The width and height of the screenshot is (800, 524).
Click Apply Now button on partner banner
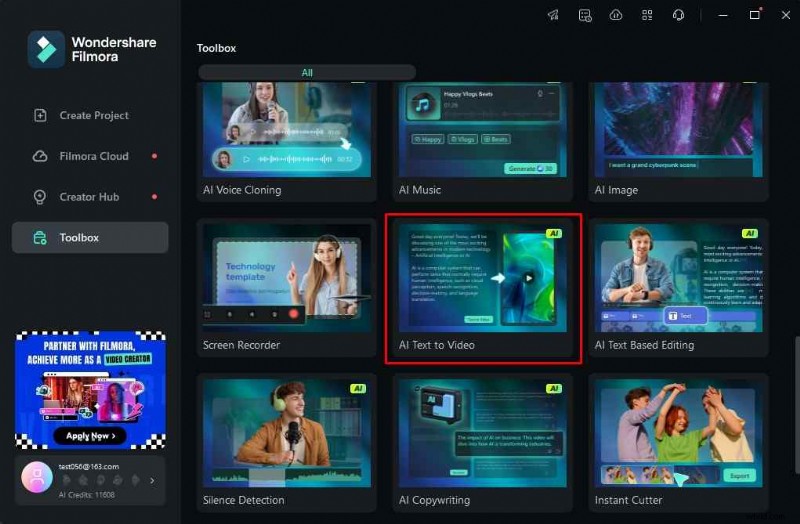[90, 436]
